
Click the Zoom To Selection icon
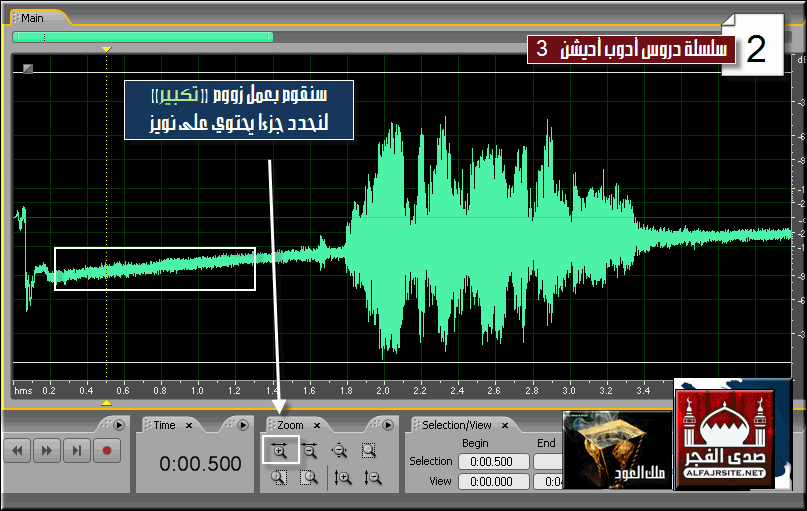pyautogui.click(x=369, y=451)
